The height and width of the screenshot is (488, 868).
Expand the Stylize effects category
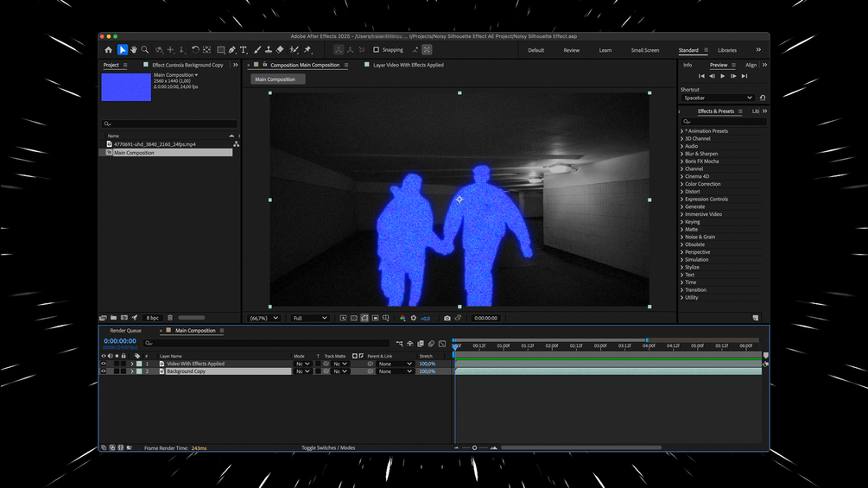[682, 267]
